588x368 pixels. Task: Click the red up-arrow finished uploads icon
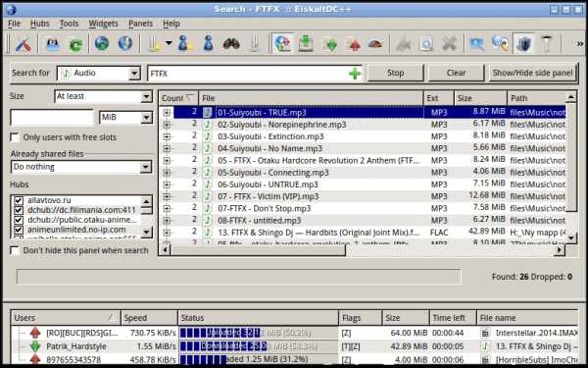pos(353,44)
